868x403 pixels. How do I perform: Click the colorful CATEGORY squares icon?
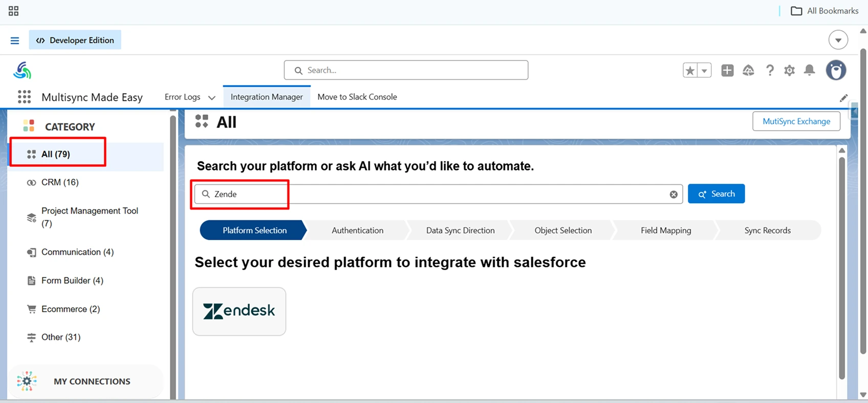(x=29, y=125)
